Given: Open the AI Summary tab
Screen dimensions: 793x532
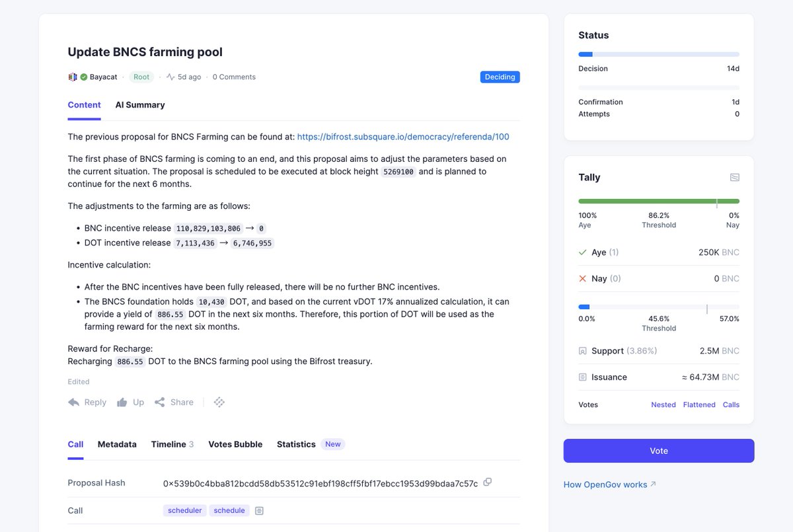Looking at the screenshot, I should pyautogui.click(x=140, y=105).
